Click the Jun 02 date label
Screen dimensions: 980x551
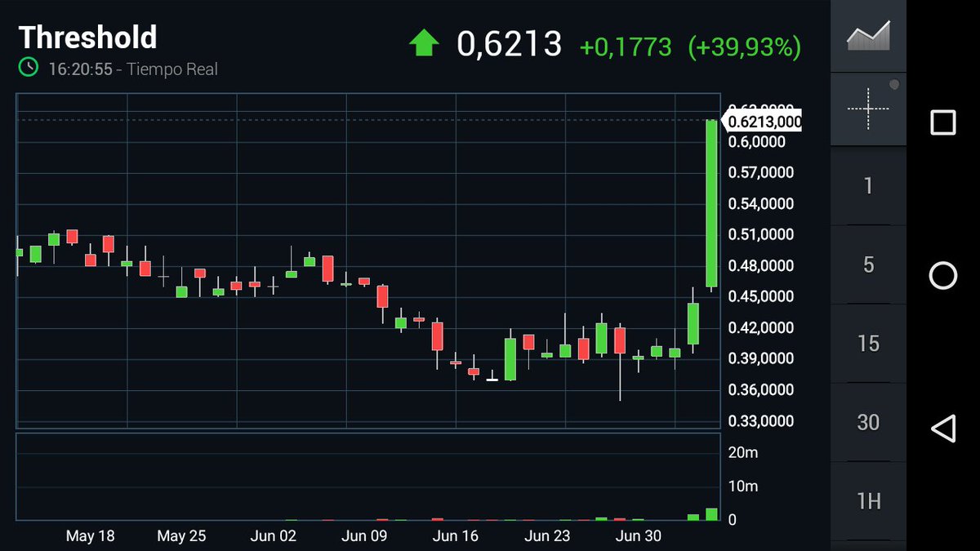click(x=273, y=536)
